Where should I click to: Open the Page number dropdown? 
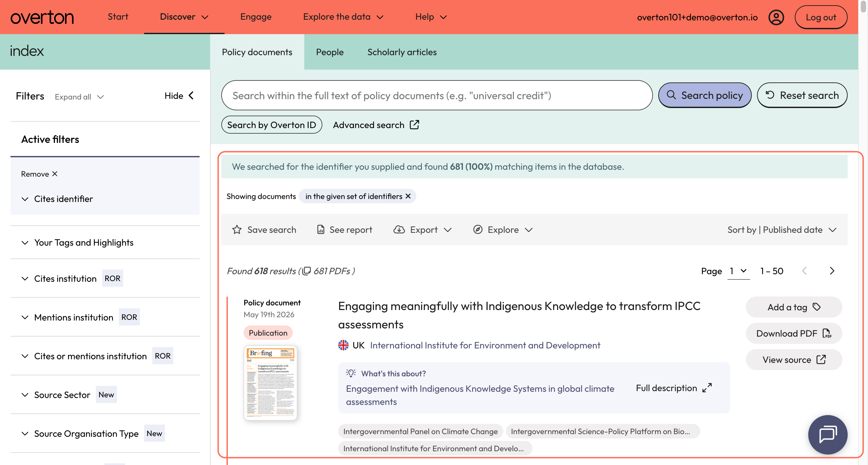[x=739, y=271]
